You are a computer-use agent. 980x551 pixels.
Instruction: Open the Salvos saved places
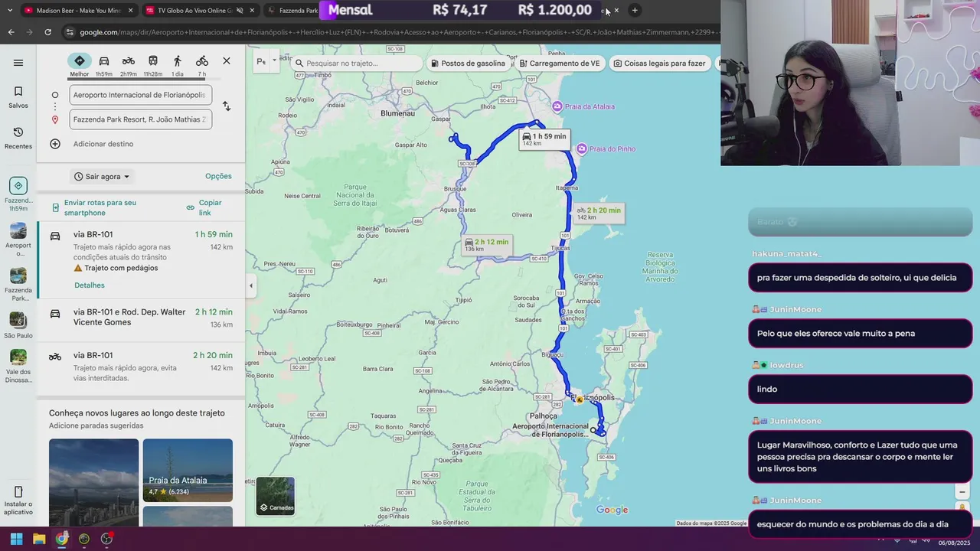pos(18,97)
